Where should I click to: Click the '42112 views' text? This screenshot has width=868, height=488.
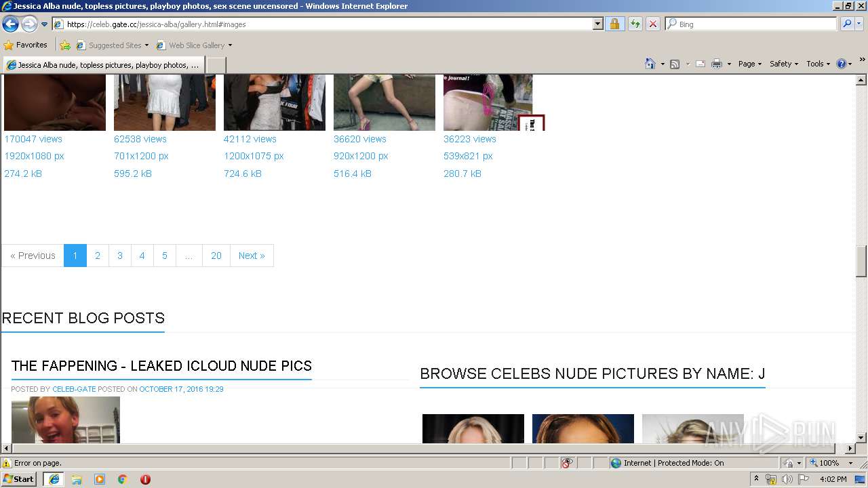(x=250, y=139)
